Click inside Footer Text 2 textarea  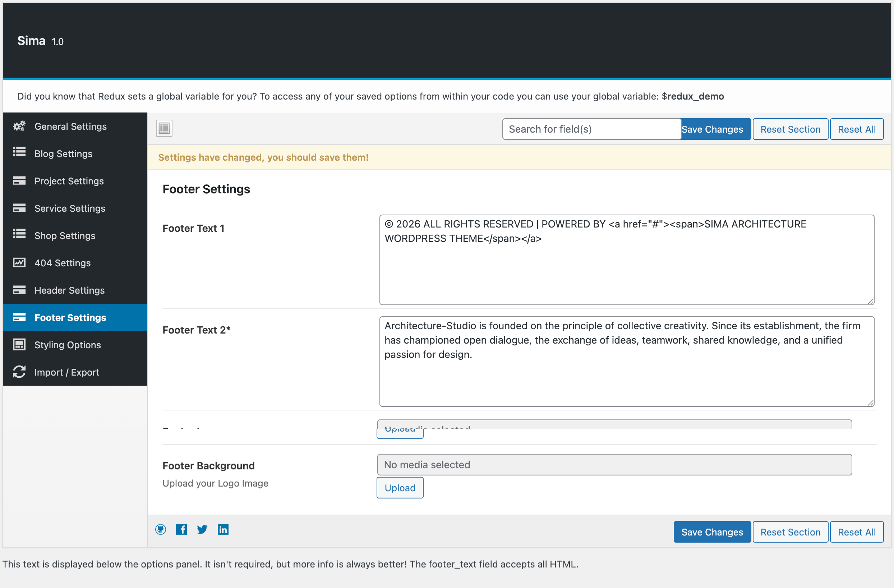coord(627,362)
